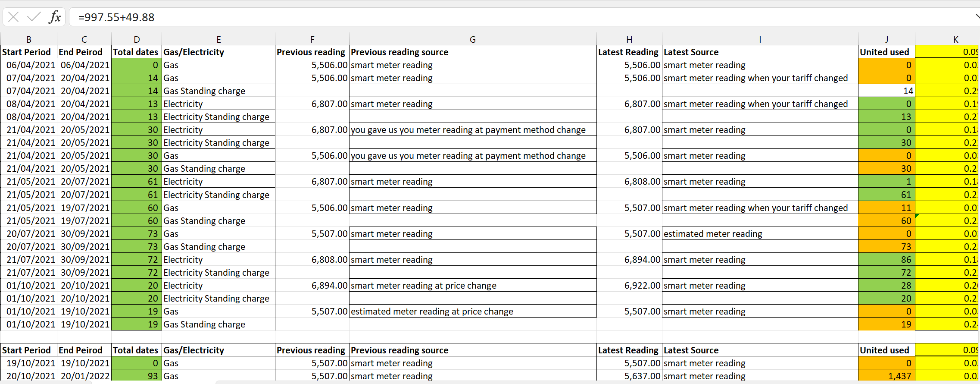Select the column I header
The image size is (980, 384).
tap(760, 39)
